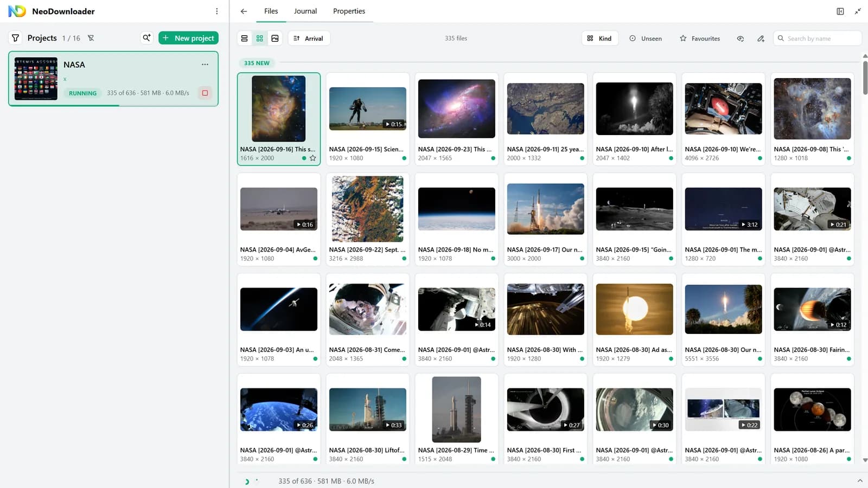868x488 pixels.
Task: Play the 0:14 @Astr... video
Action: [x=457, y=310]
